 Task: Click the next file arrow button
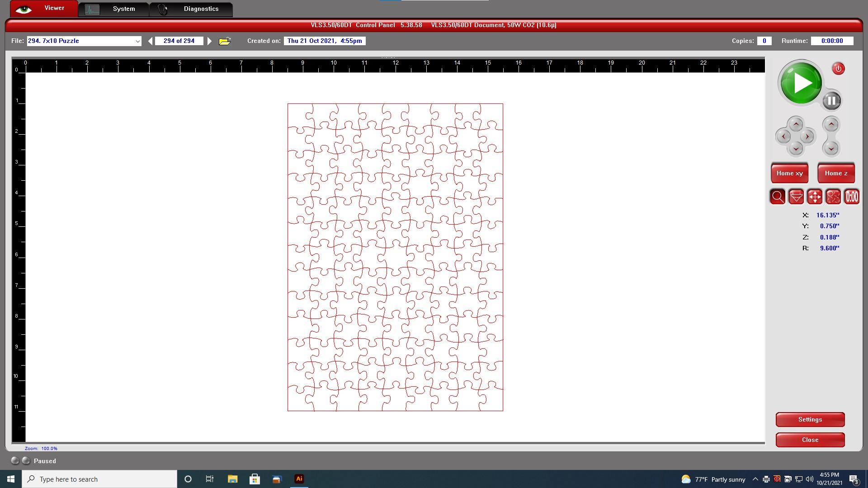[x=209, y=41]
